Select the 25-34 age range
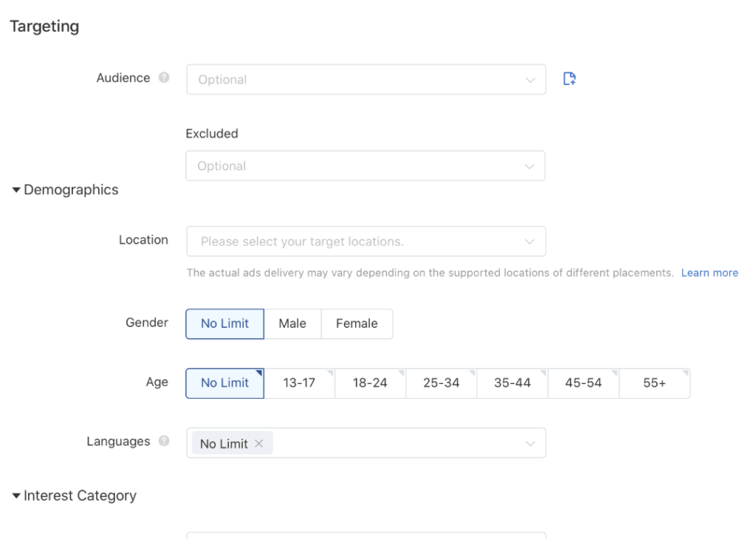Image resolution: width=756 pixels, height=539 pixels. click(x=441, y=382)
